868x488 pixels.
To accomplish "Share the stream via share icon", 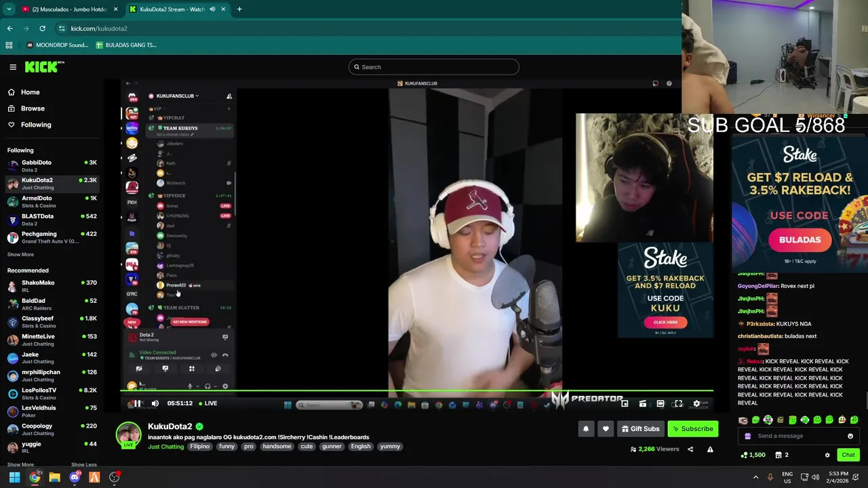I will point(690,449).
